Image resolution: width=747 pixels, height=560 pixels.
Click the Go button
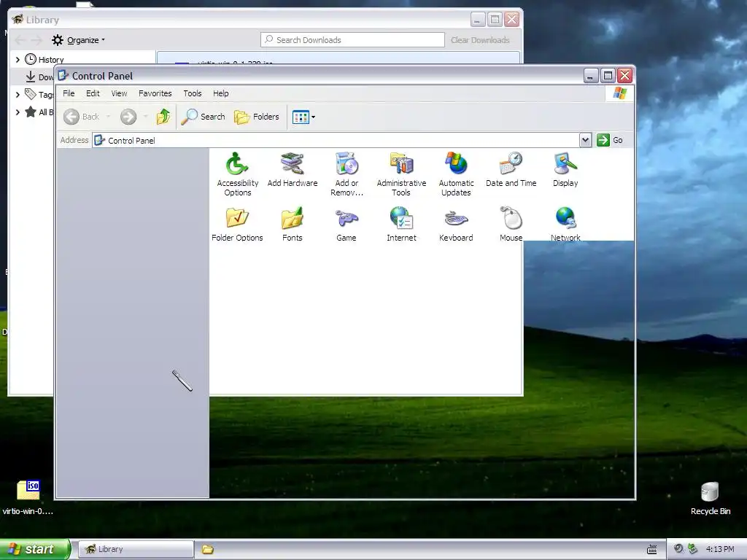[x=610, y=140]
